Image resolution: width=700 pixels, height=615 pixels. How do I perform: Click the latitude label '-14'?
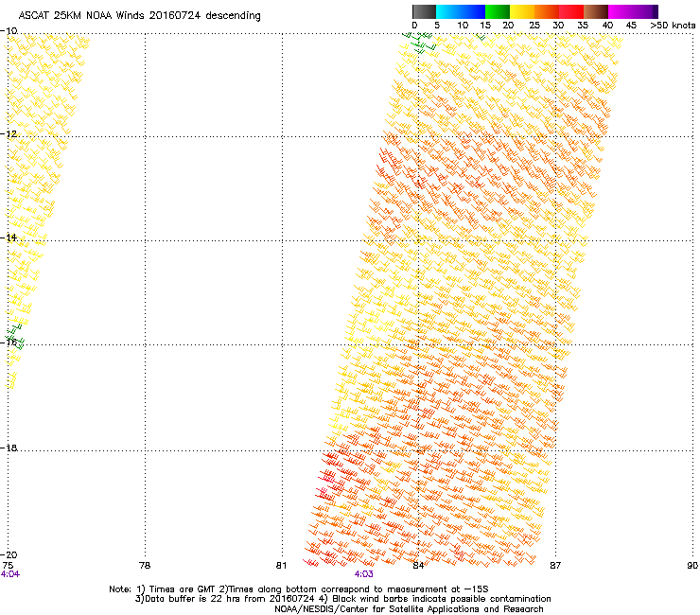(9, 237)
